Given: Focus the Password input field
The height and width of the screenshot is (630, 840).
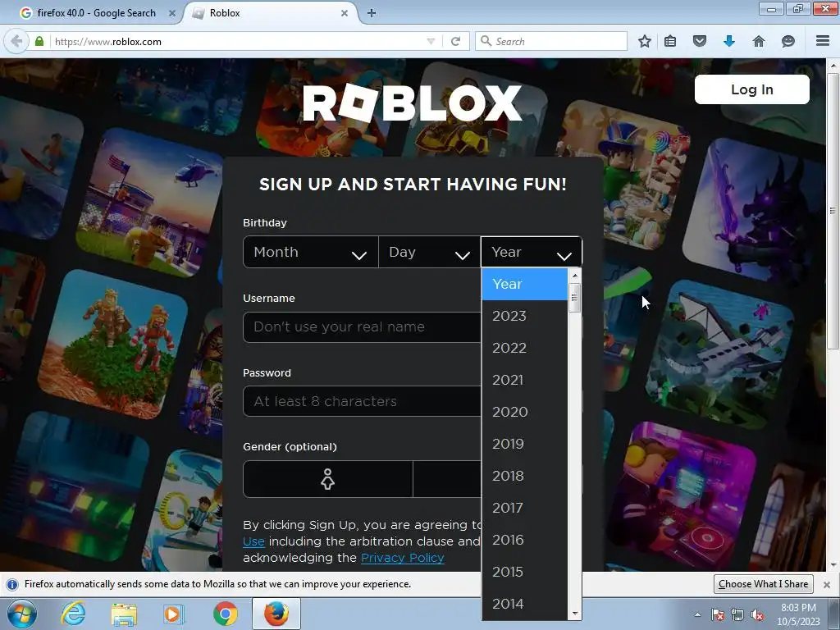Looking at the screenshot, I should (362, 401).
